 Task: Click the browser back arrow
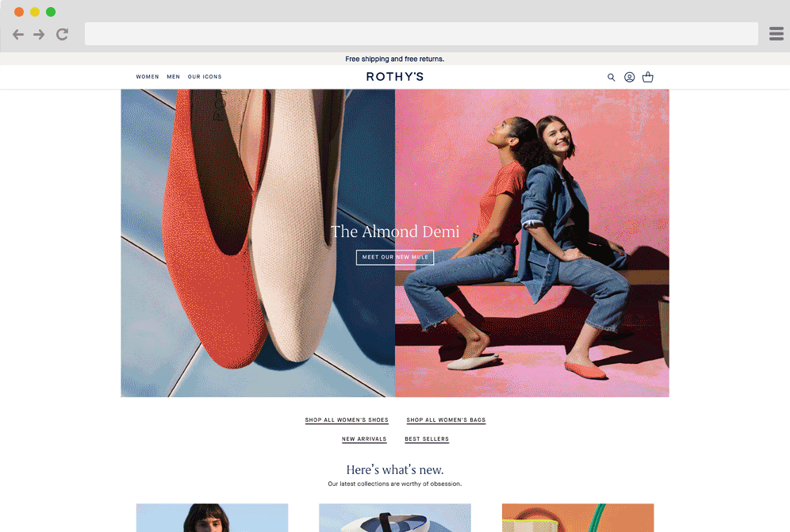[18, 34]
